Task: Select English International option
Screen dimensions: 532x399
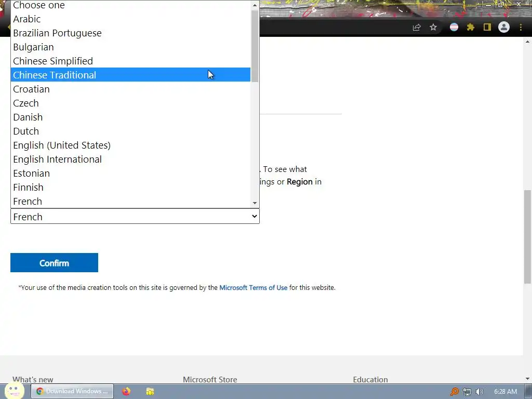Action: [130, 159]
